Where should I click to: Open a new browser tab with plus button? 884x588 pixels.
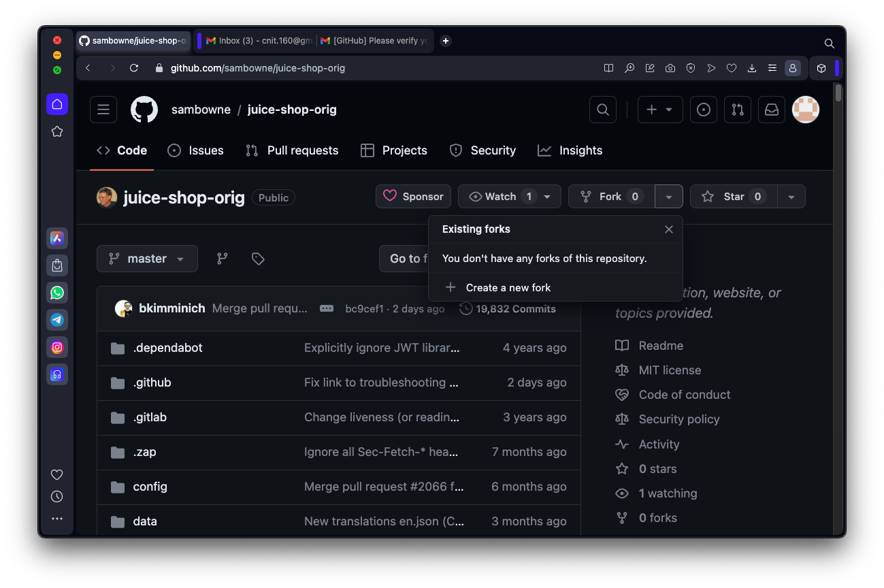coord(446,41)
